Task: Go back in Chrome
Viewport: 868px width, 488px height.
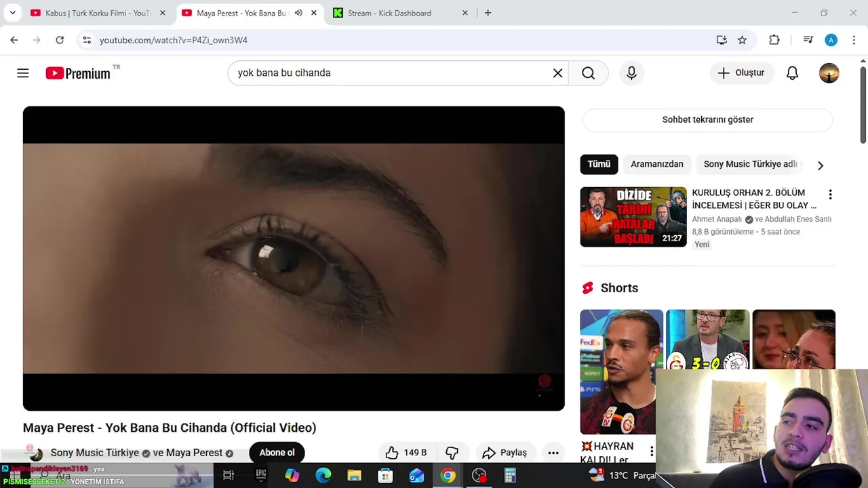Action: (14, 40)
